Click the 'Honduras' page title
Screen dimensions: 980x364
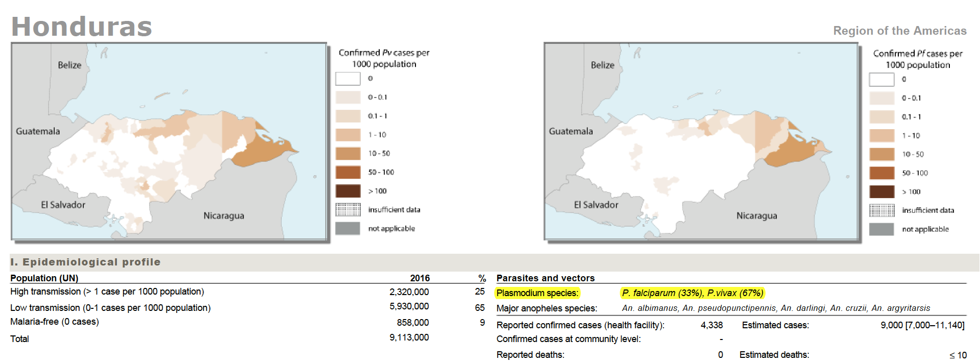click(x=82, y=27)
